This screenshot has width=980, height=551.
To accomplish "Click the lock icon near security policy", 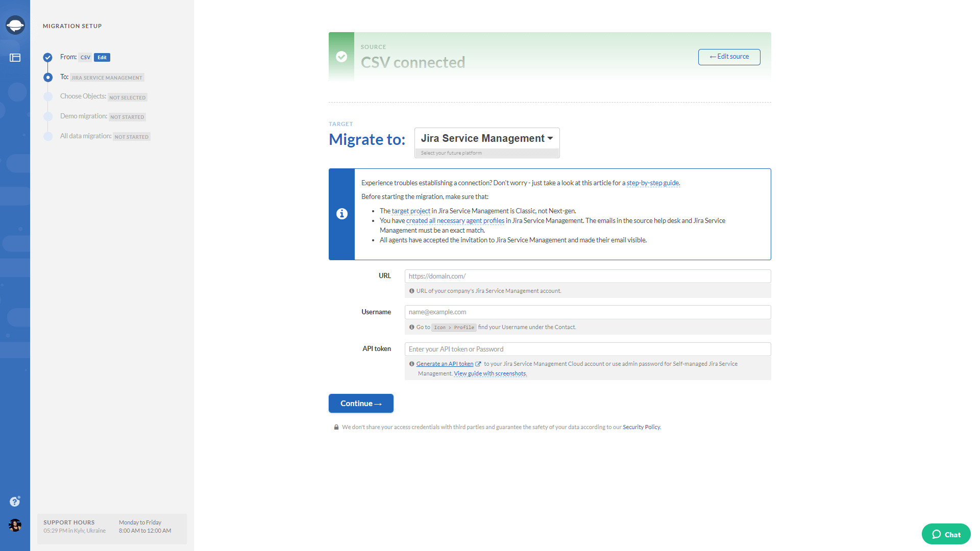I will (336, 427).
